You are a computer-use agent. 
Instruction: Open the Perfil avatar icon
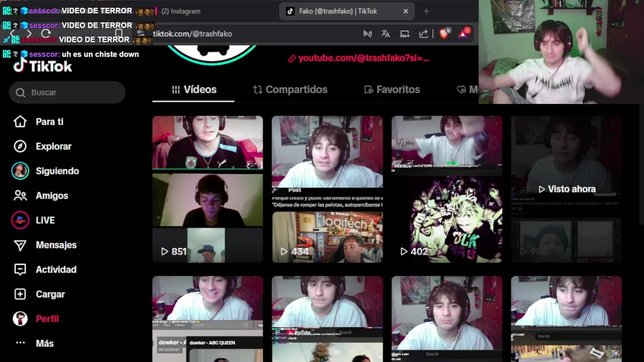(x=20, y=319)
